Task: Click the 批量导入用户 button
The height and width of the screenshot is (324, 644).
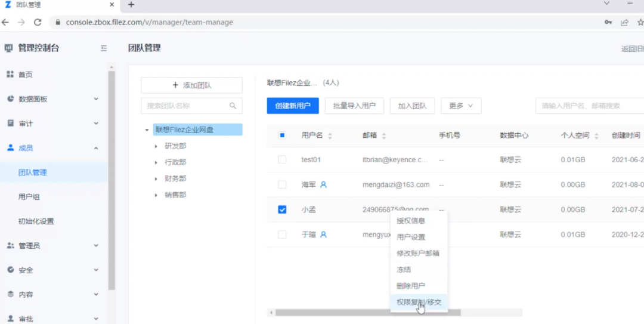Action: (x=354, y=106)
